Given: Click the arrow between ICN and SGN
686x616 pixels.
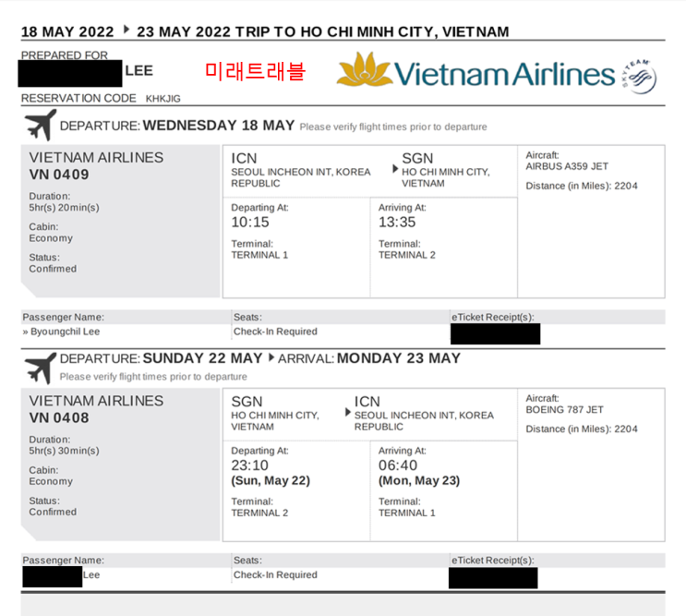Looking at the screenshot, I should 396,171.
